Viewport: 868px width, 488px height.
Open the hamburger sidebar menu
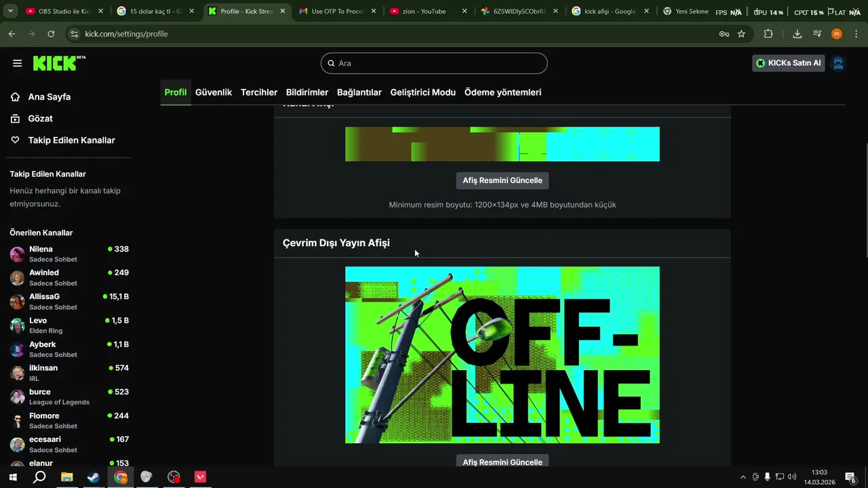click(x=17, y=63)
